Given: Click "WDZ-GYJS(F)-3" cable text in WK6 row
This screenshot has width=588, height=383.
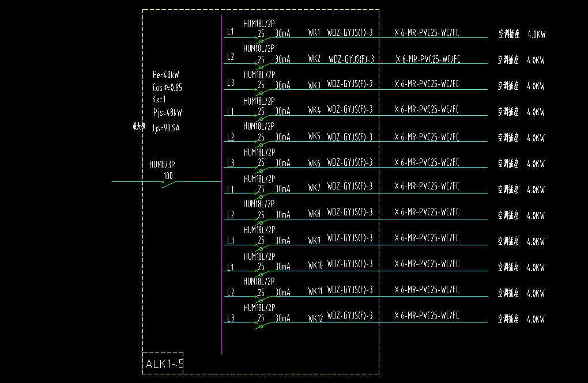Looking at the screenshot, I should coord(350,162).
